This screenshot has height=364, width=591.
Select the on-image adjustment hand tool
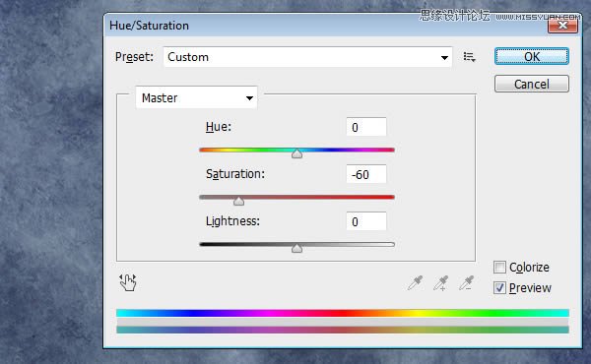[128, 282]
